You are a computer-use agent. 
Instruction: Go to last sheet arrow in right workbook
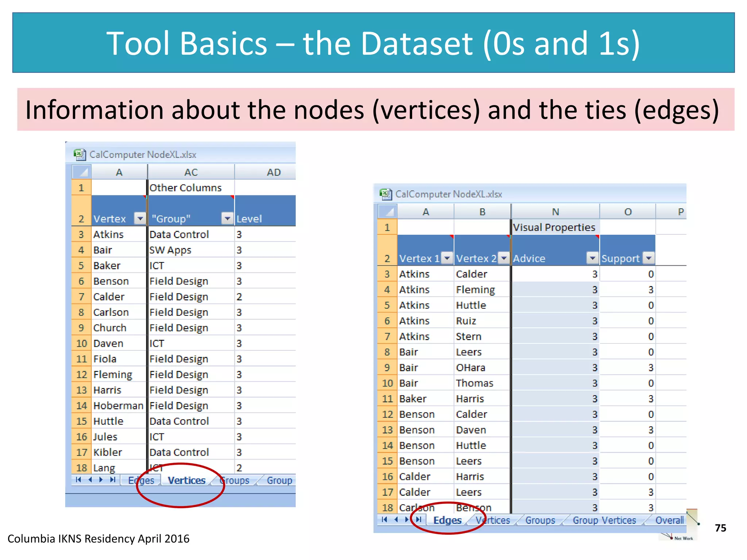[x=419, y=520]
